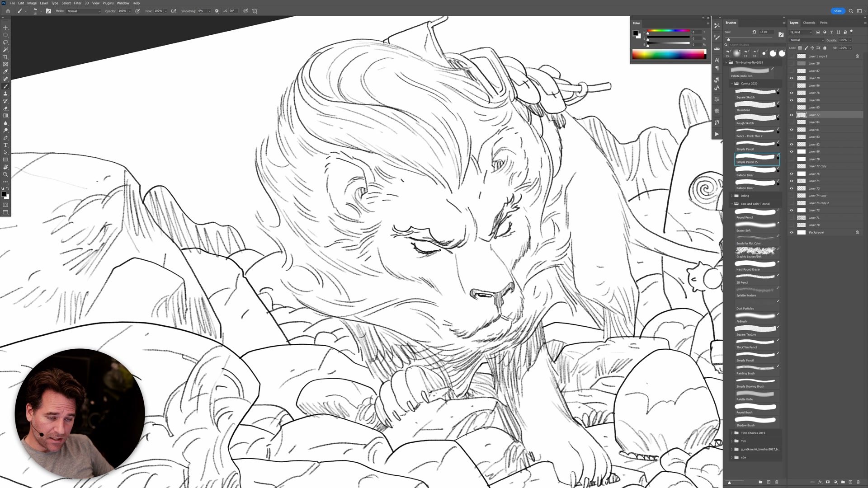
Task: Select the Zoom tool
Action: click(x=5, y=174)
